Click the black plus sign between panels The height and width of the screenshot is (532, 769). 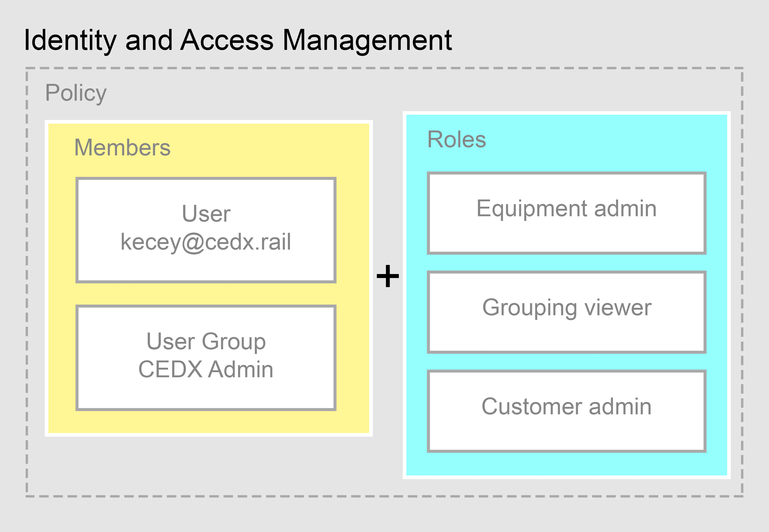(388, 276)
